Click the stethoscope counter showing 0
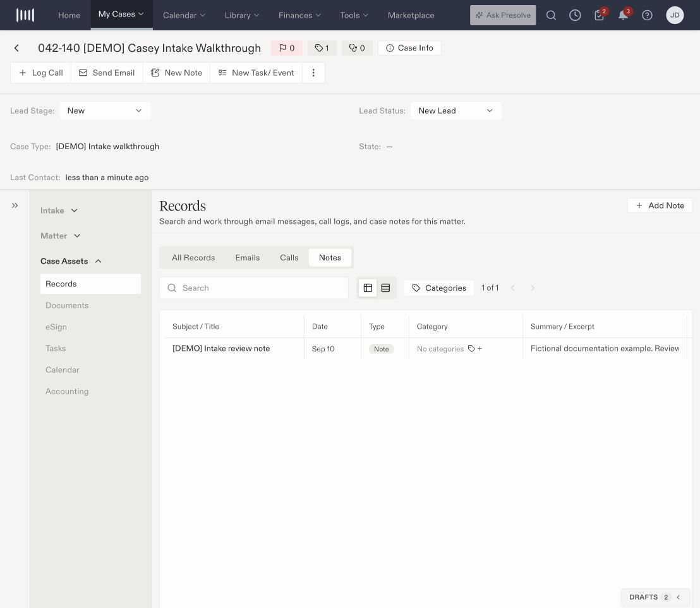This screenshot has height=608, width=700. pos(357,48)
